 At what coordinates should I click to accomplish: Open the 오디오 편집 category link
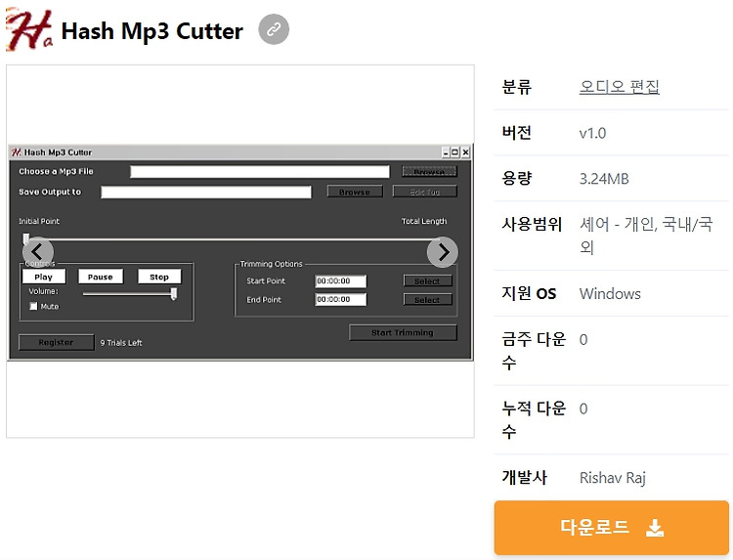(x=619, y=87)
